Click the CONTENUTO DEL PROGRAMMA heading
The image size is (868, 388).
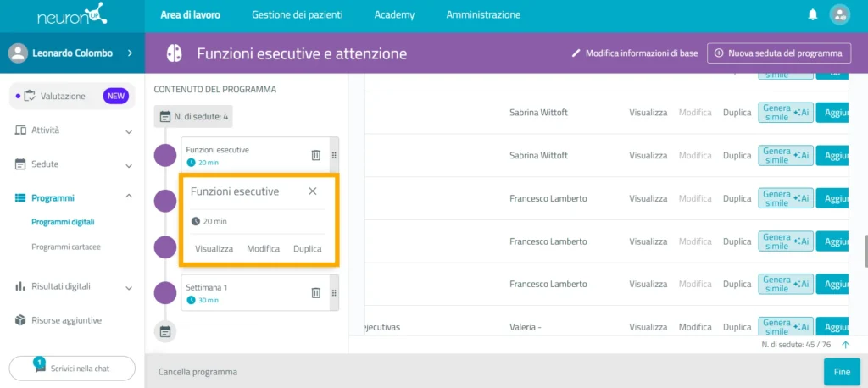coord(214,89)
